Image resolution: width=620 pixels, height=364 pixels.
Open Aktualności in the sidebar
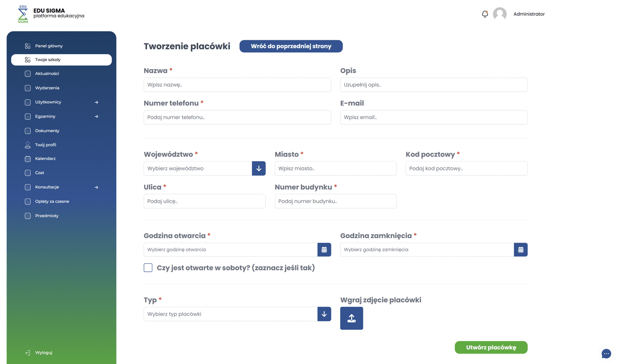click(x=47, y=74)
